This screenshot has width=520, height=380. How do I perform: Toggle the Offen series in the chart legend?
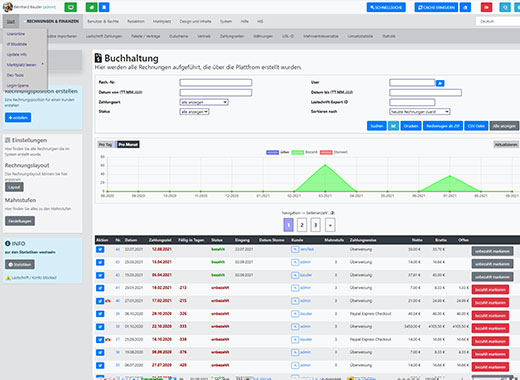pyautogui.click(x=278, y=152)
